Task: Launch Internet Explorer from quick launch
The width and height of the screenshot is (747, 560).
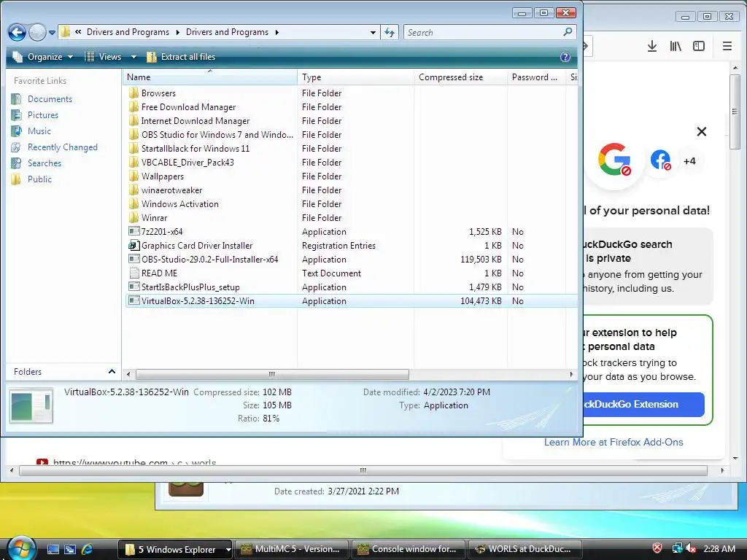Action: [88, 549]
